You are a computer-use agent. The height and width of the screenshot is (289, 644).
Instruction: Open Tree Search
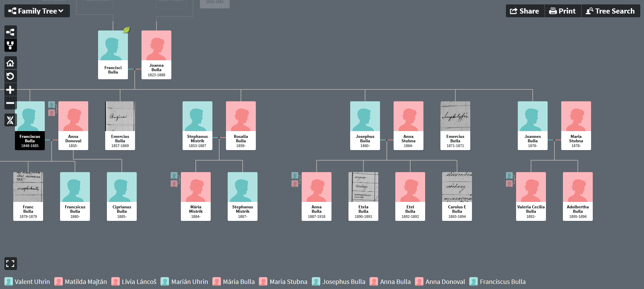tap(610, 11)
